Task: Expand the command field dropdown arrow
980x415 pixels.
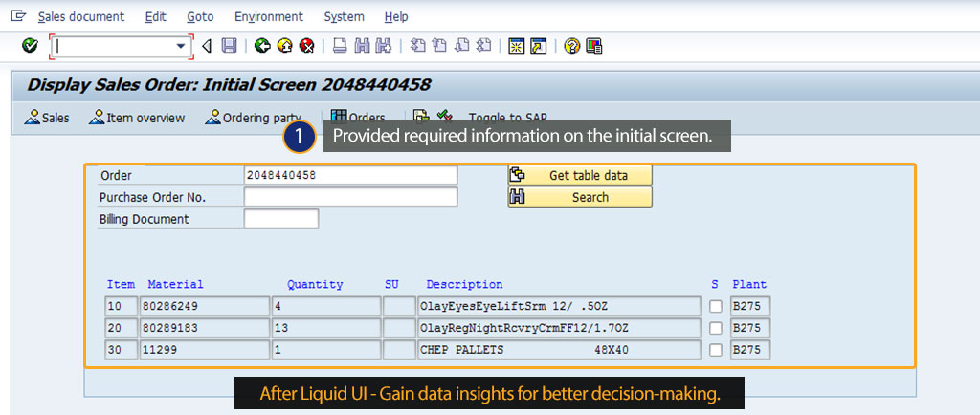Action: (181, 45)
